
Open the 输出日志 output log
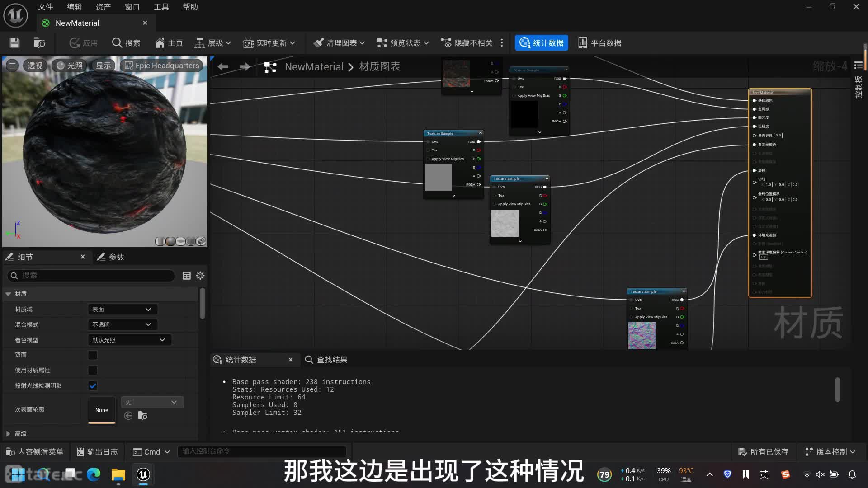[x=97, y=452]
